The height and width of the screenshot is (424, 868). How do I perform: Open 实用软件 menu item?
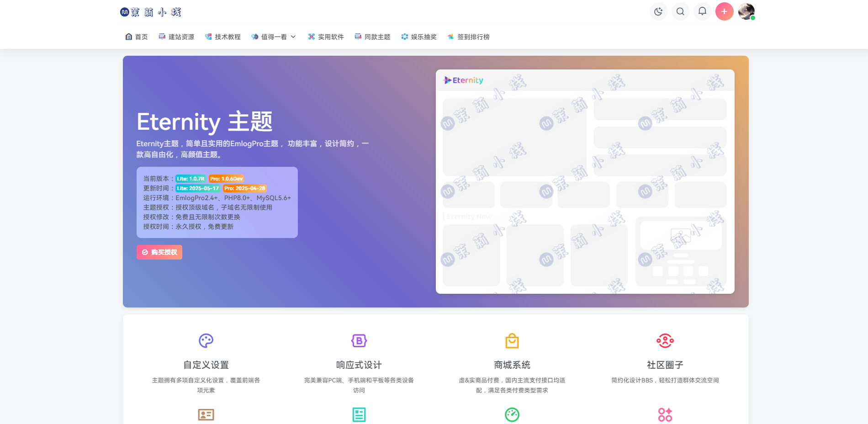coord(326,37)
